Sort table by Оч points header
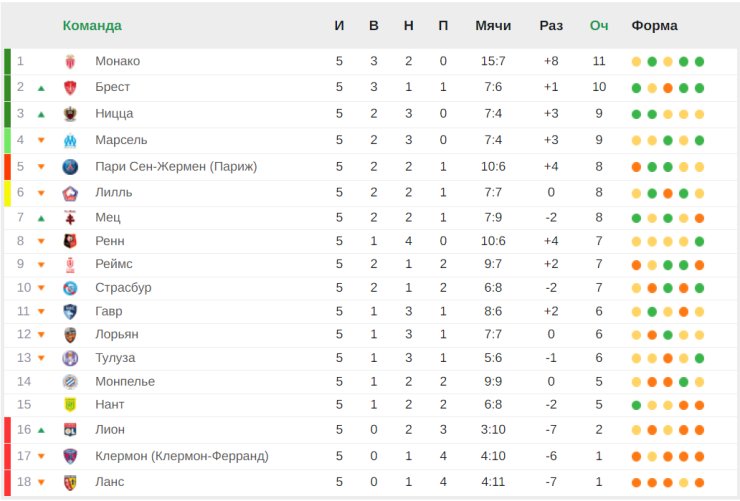This screenshot has height=501, width=740. (599, 25)
